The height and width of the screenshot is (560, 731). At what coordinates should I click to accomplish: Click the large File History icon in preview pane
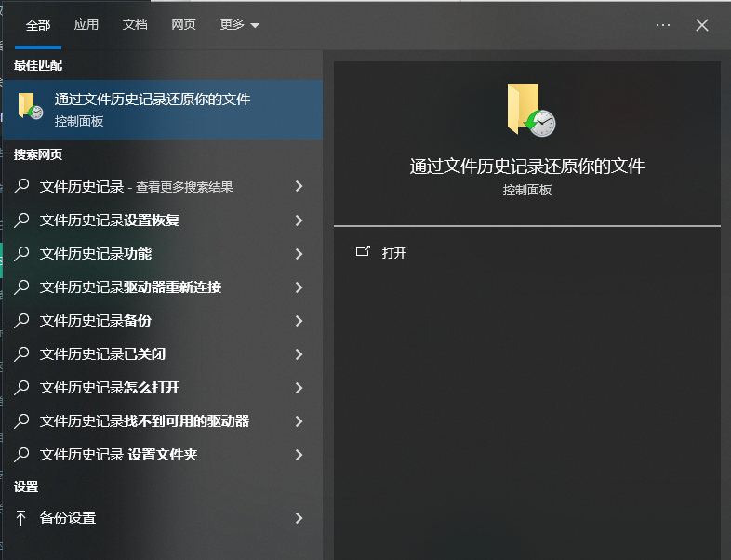pyautogui.click(x=531, y=110)
